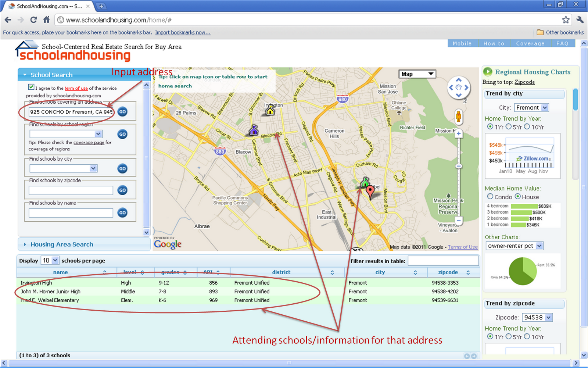Toggle the term of use agreement checkbox
Screen dimensions: 588x368
point(31,87)
